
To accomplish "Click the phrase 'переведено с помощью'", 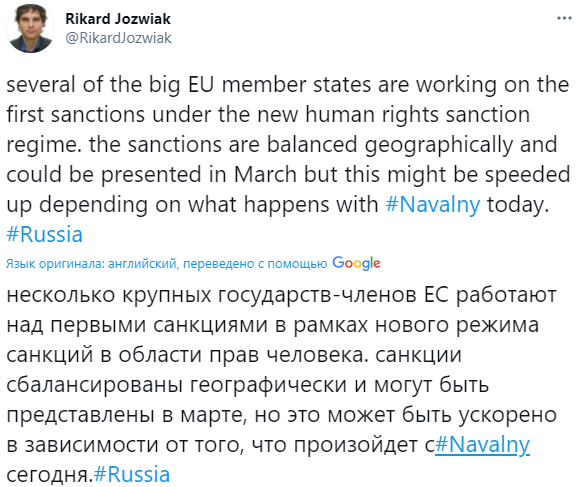I will click(255, 264).
